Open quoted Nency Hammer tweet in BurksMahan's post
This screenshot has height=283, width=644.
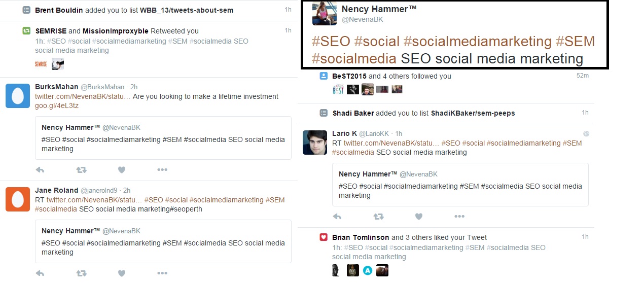pyautogui.click(x=163, y=138)
